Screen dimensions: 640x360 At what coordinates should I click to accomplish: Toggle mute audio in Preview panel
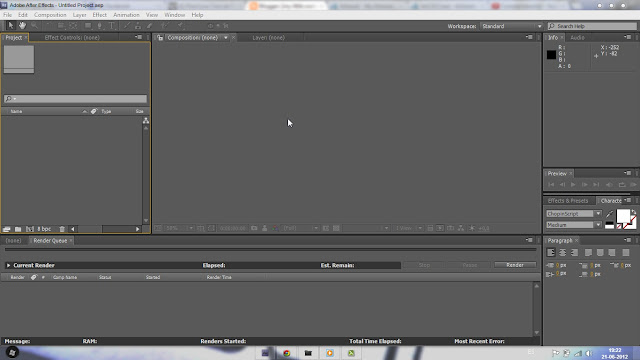pos(609,185)
